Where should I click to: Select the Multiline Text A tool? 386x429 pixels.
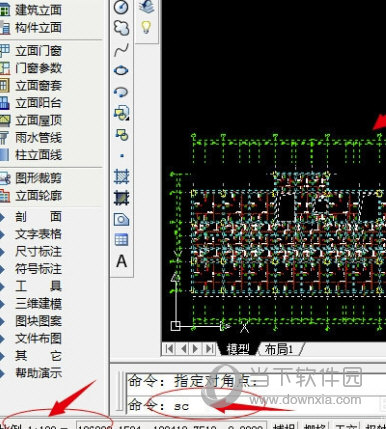122,261
